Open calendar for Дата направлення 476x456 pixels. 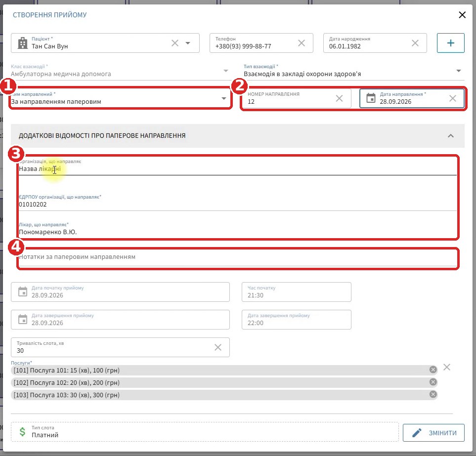pos(371,98)
